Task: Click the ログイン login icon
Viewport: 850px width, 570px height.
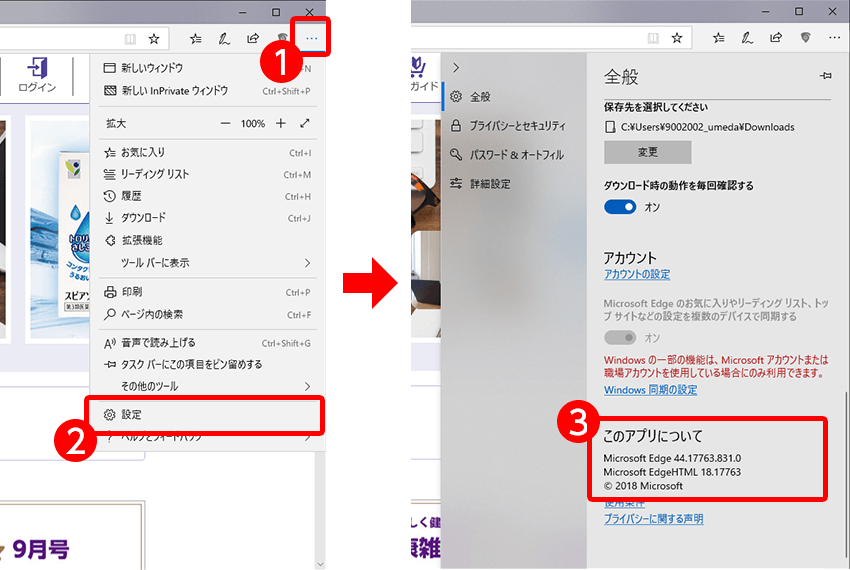Action: point(37,75)
